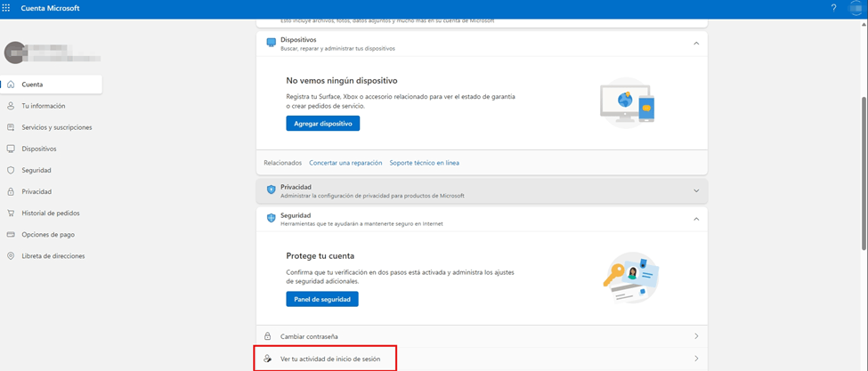Click the Seguridad shield icon in sidebar
The image size is (868, 371).
(11, 170)
